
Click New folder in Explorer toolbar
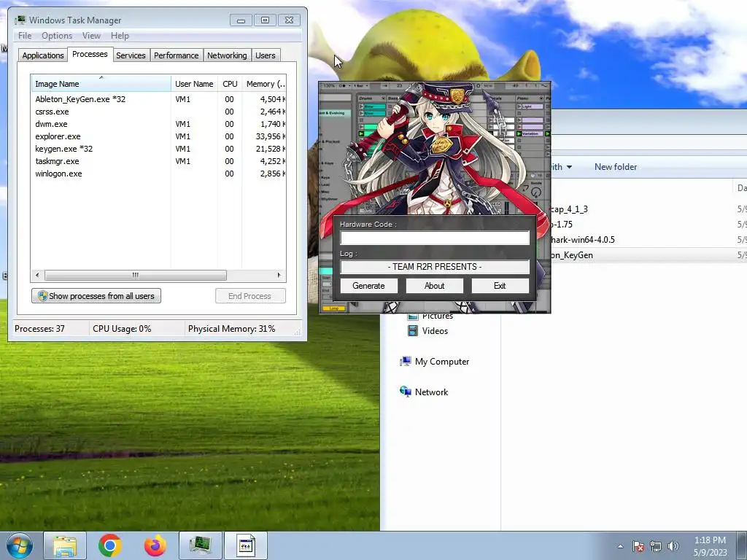(x=616, y=167)
